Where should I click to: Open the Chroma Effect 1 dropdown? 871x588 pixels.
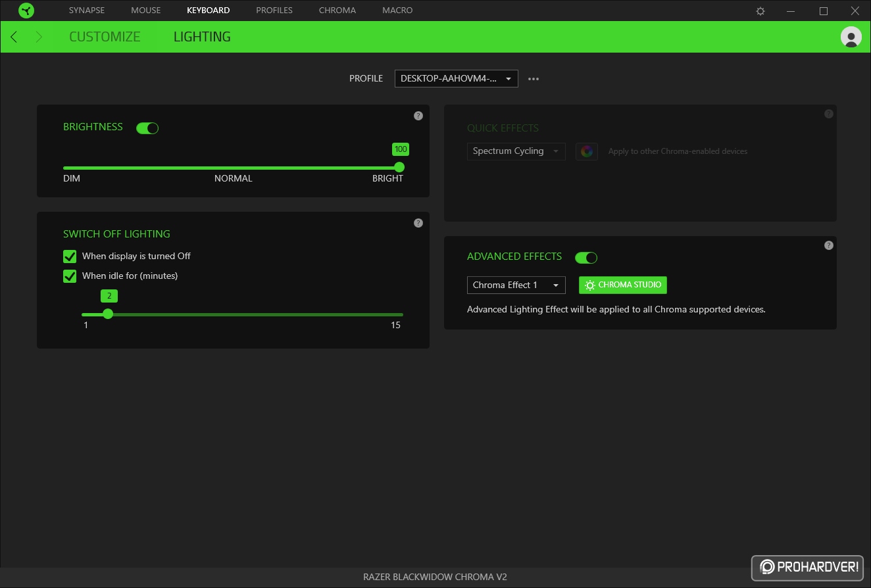(x=516, y=285)
